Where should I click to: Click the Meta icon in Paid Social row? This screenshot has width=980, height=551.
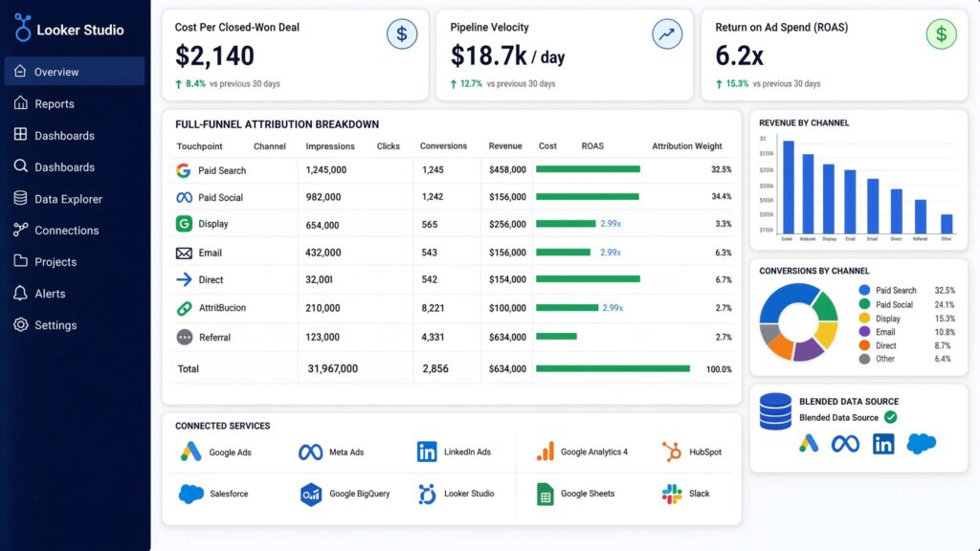pyautogui.click(x=185, y=197)
